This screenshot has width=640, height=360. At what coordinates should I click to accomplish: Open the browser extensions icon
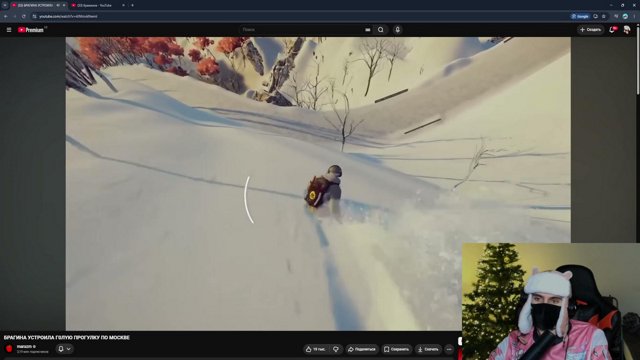click(616, 16)
